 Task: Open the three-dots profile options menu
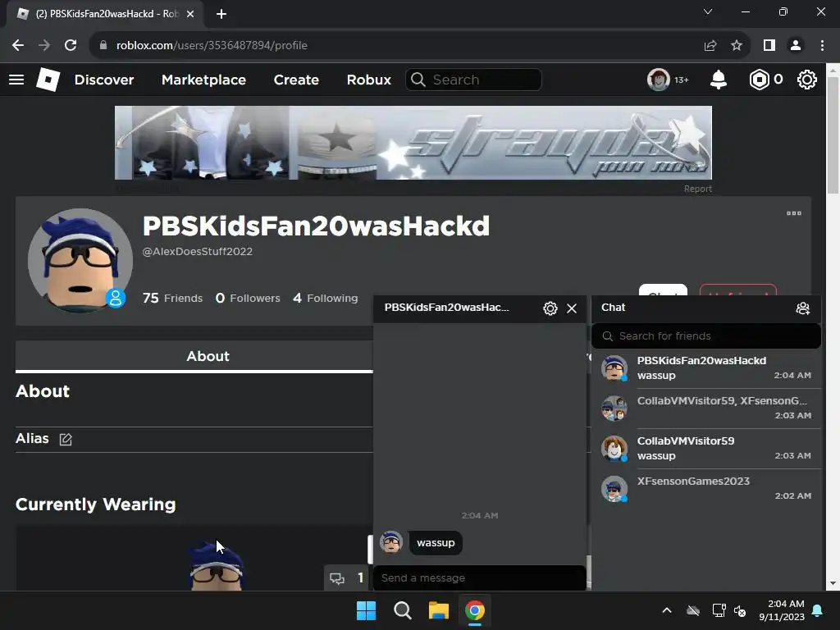pos(794,213)
